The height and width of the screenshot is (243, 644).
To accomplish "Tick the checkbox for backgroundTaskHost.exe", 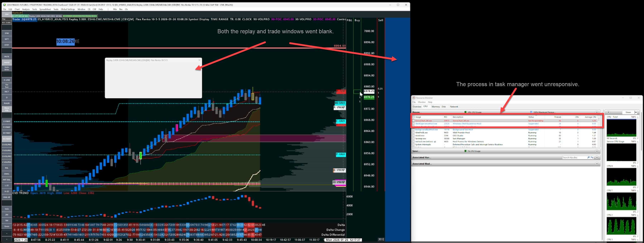I will point(414,130).
